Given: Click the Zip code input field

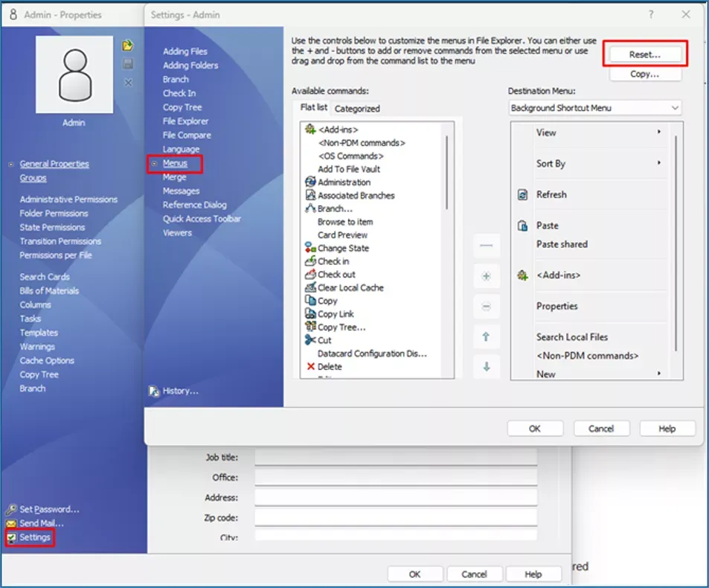Looking at the screenshot, I should (x=396, y=517).
